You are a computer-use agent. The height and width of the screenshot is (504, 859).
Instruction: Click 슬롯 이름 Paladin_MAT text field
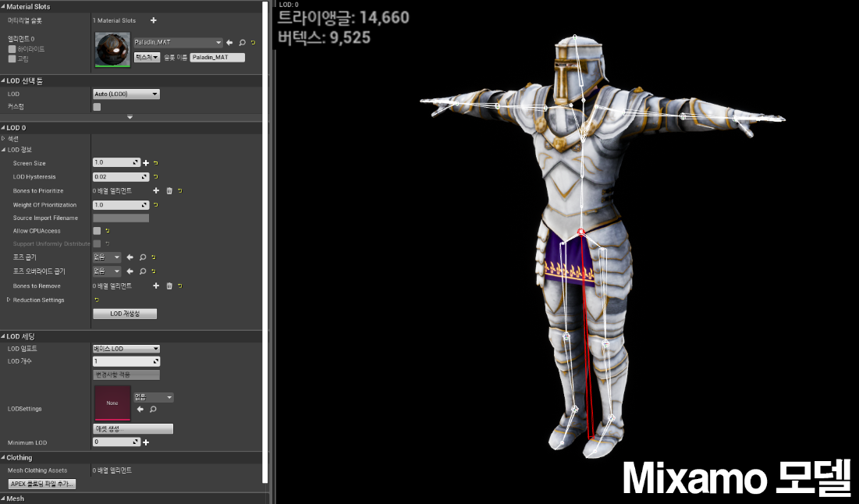(x=218, y=57)
